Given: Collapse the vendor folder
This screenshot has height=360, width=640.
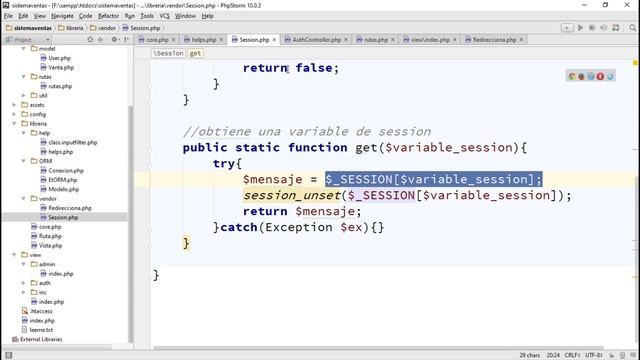Looking at the screenshot, I should tap(24, 199).
